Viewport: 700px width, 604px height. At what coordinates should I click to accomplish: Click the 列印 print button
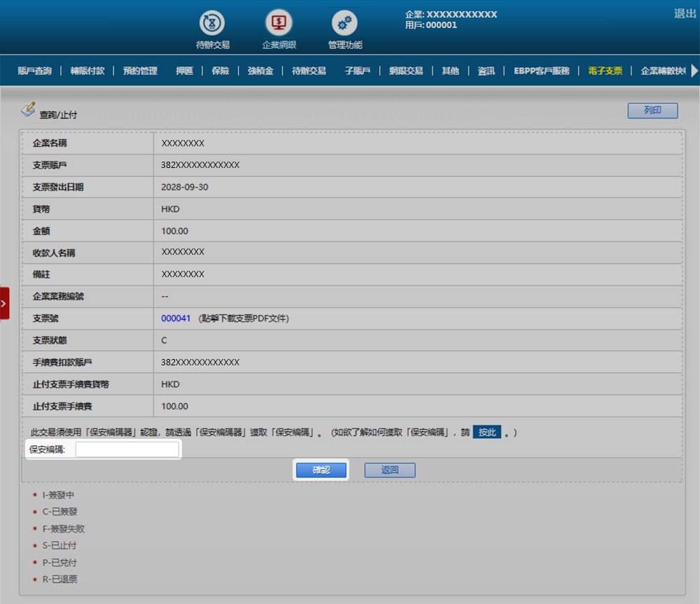tap(652, 111)
